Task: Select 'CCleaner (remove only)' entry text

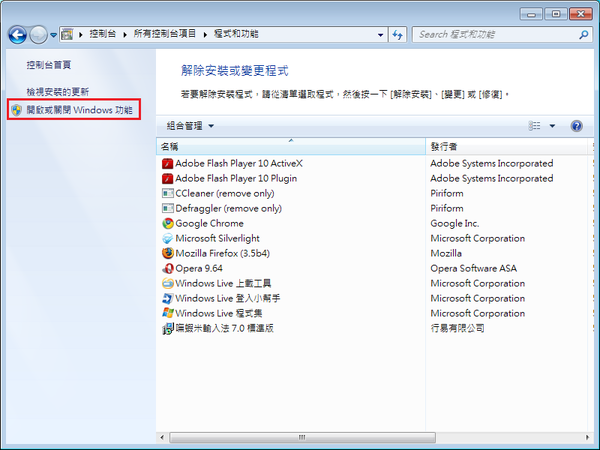Action: pos(225,194)
